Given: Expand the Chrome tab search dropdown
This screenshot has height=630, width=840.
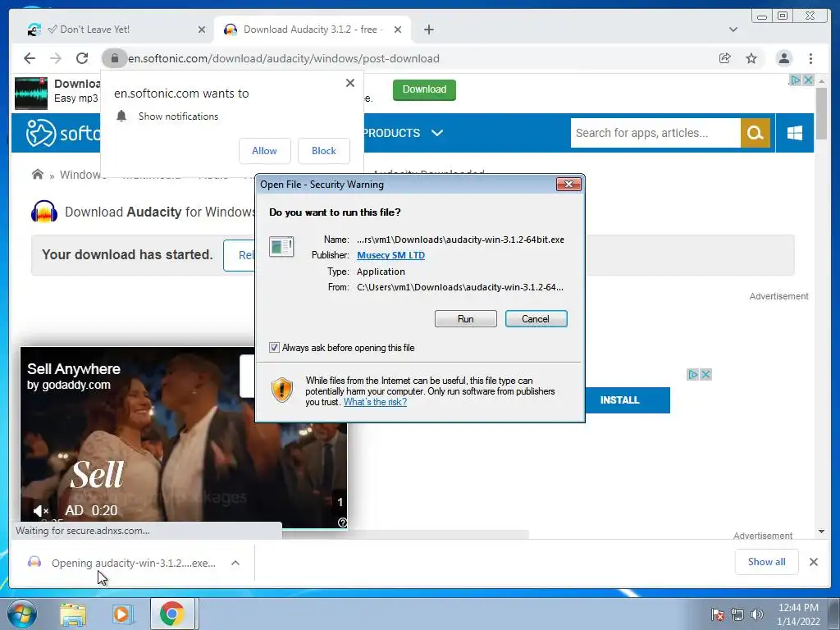Looking at the screenshot, I should (x=733, y=30).
